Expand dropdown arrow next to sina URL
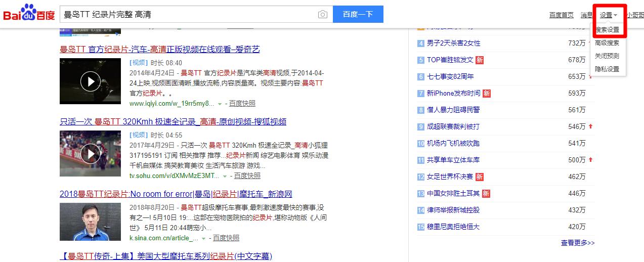The height and width of the screenshot is (262, 644). point(204,238)
